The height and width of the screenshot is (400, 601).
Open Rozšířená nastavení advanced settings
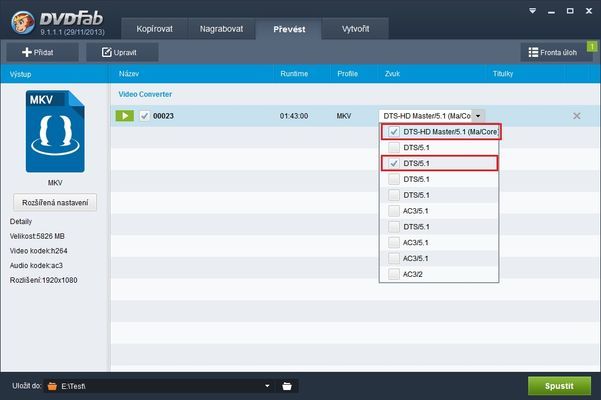tap(55, 202)
